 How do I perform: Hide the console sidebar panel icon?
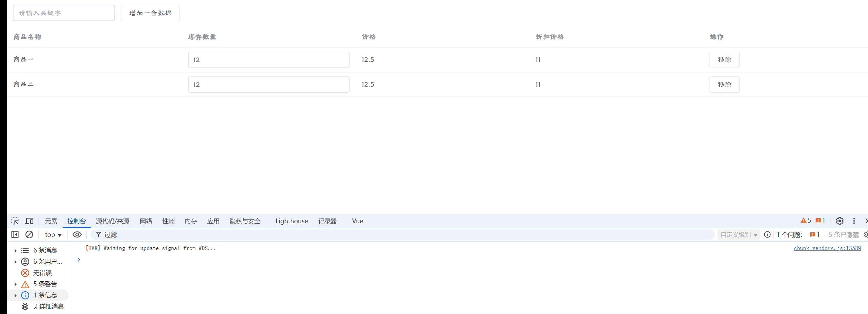(x=15, y=234)
